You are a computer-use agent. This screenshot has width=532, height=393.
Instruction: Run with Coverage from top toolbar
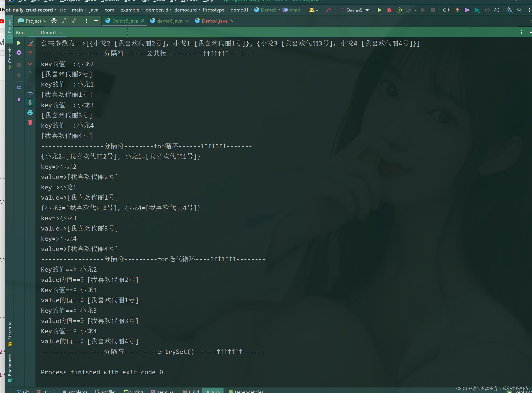[x=399, y=10]
